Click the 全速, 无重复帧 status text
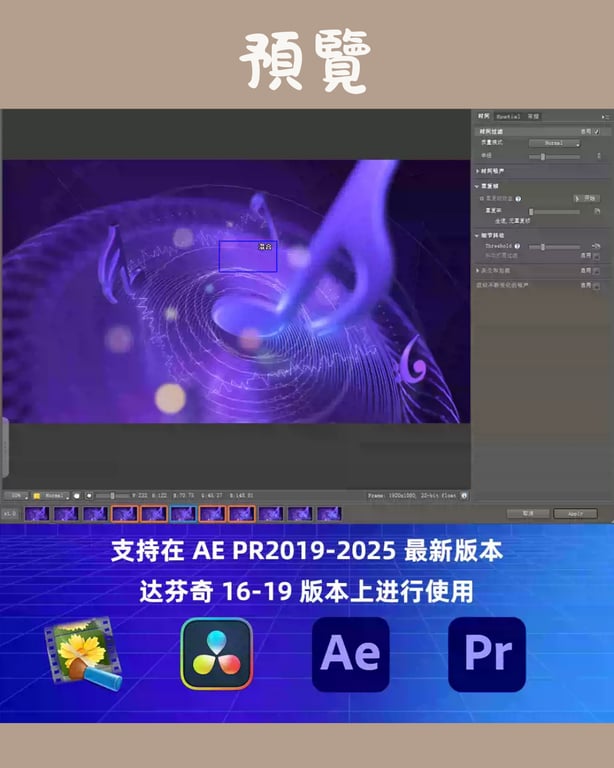 512,221
